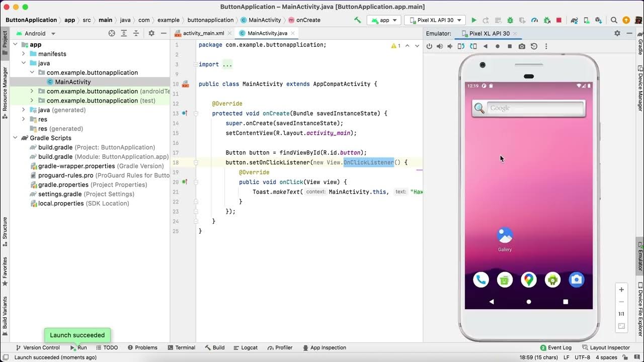
Task: Toggle the Structure side panel
Action: coord(5,232)
